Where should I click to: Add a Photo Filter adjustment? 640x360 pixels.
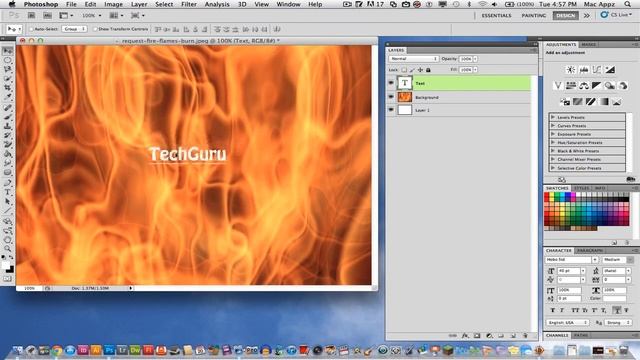(x=610, y=85)
